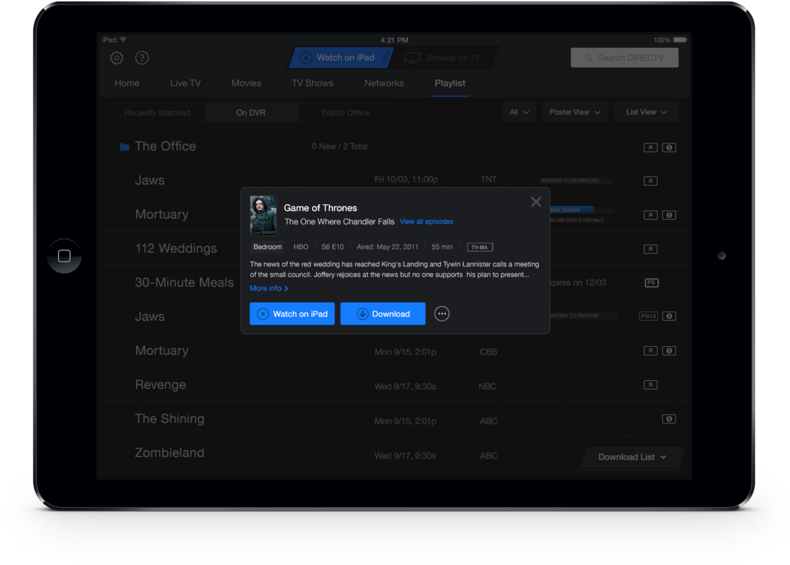Select Recently Watched filter

[x=158, y=112]
